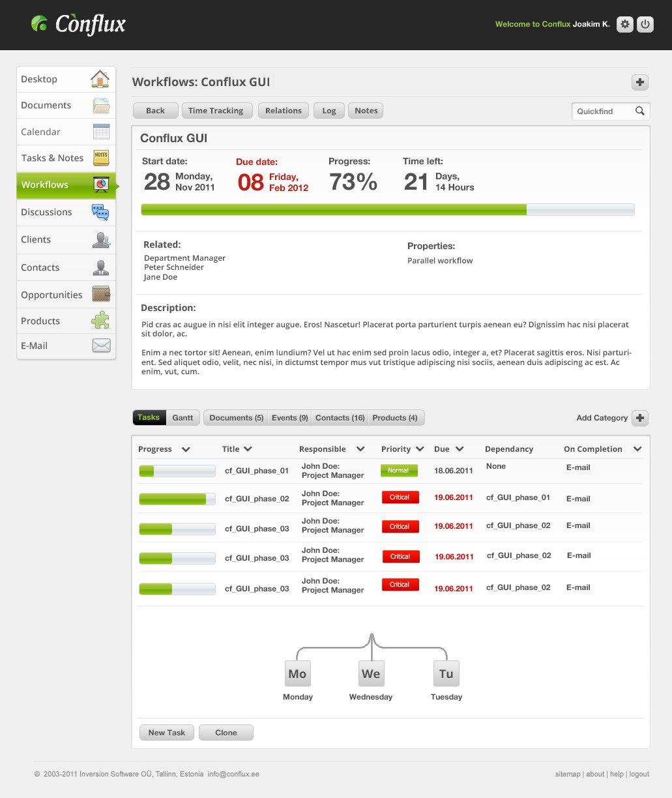Open the Log button

point(329,110)
